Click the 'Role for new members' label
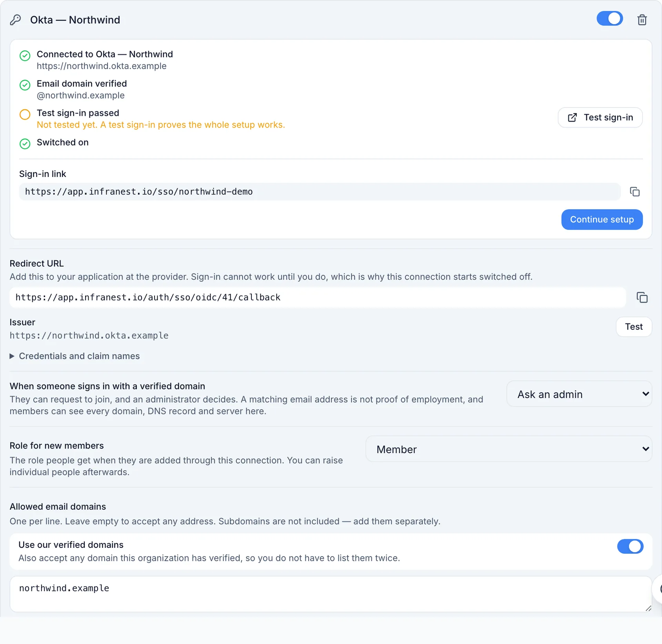Viewport: 662px width, 644px height. click(x=56, y=446)
